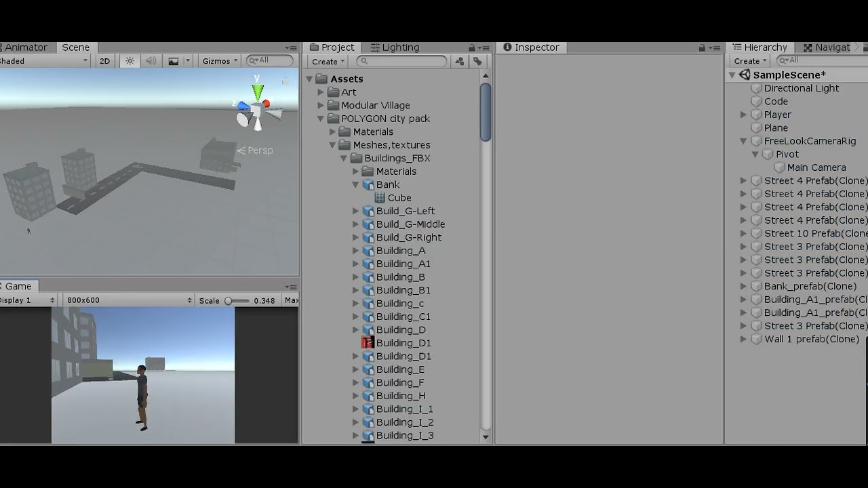This screenshot has width=868, height=488.
Task: Expand the Player hierarchy object
Action: [743, 115]
